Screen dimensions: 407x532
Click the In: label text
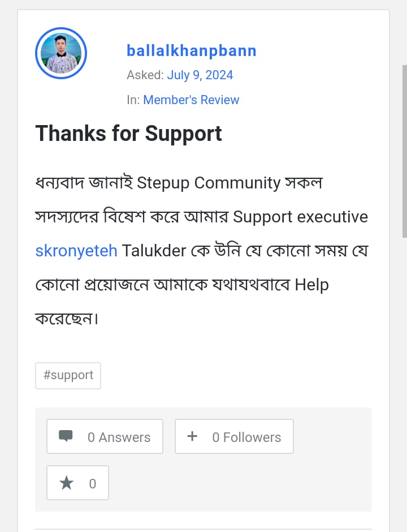(x=133, y=100)
